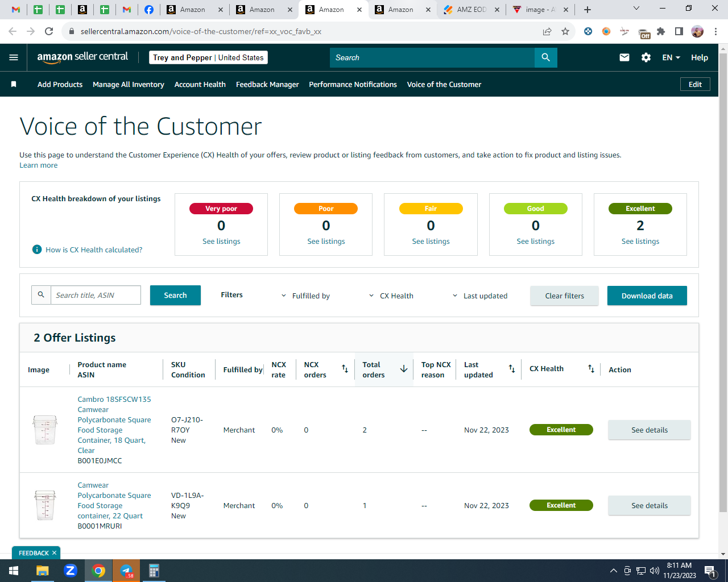Expand the Last updated filter dropdown

coord(480,296)
